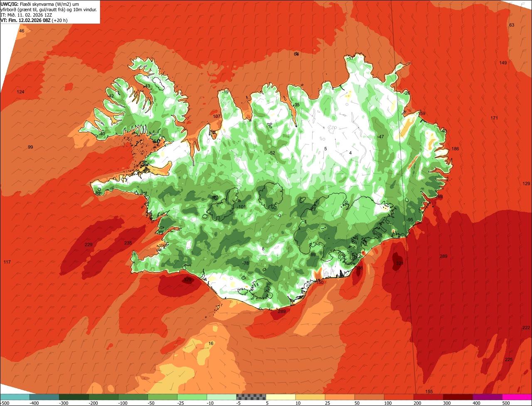Click the eastern value "129"
The image size is (532, 406).
pyautogui.click(x=526, y=183)
